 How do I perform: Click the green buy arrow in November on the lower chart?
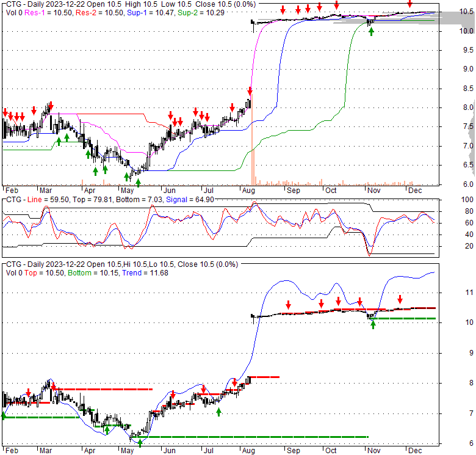[373, 325]
